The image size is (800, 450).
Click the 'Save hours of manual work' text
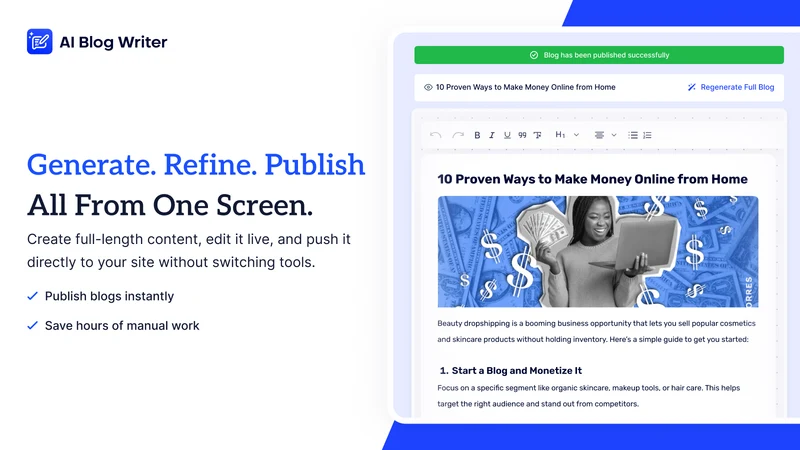[x=122, y=326]
